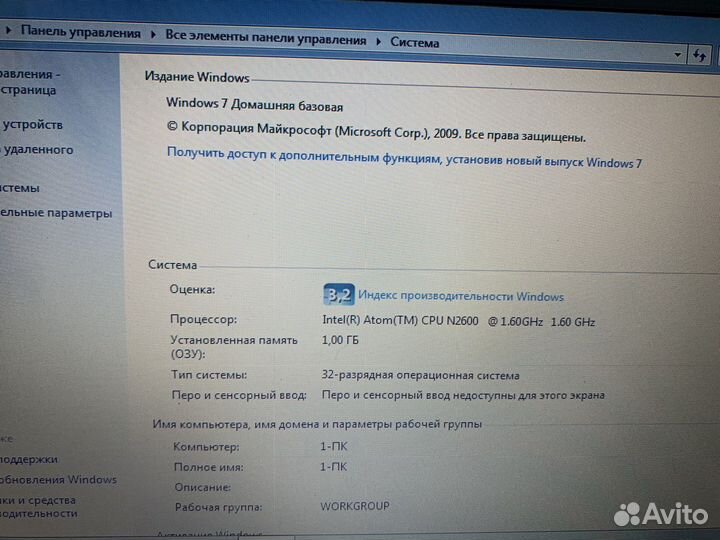Expand the arrow before Панель управления breadcrumb

click(8, 30)
